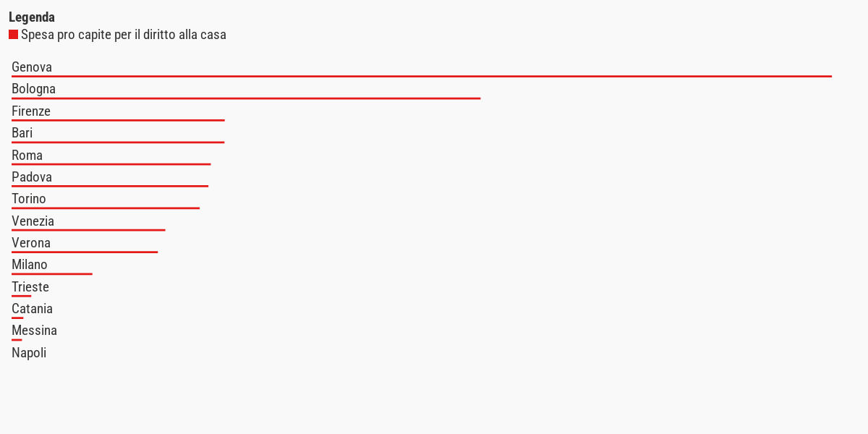Viewport: 868px width, 434px height.
Task: Click the red bar under Genova
Action: point(421,76)
